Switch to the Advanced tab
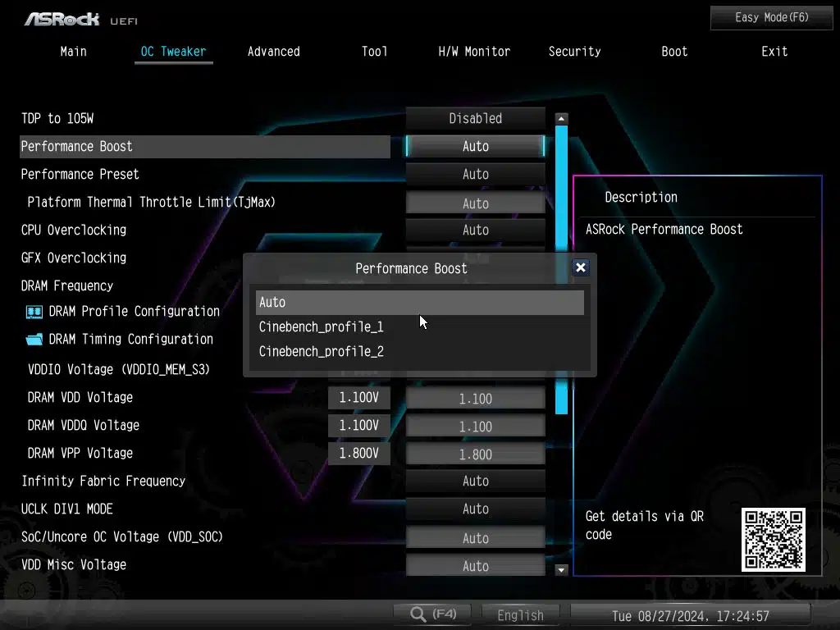Viewport: 840px width, 630px height. coord(273,51)
